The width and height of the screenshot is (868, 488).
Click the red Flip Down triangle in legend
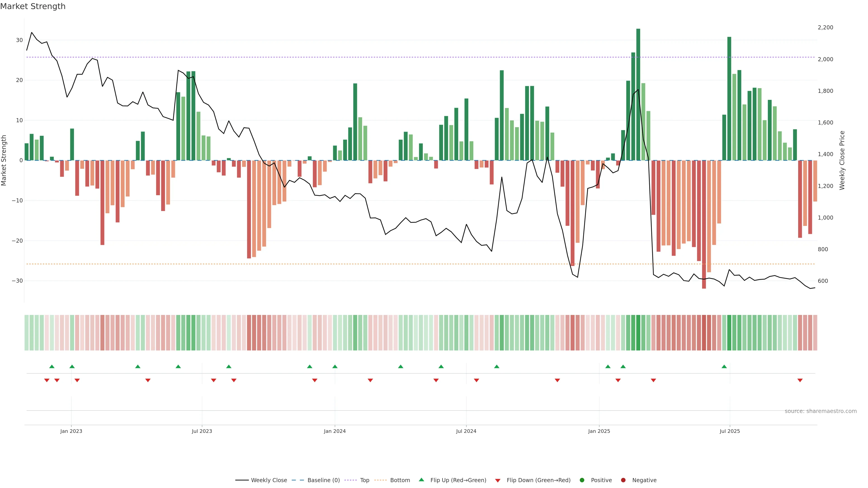tap(498, 481)
